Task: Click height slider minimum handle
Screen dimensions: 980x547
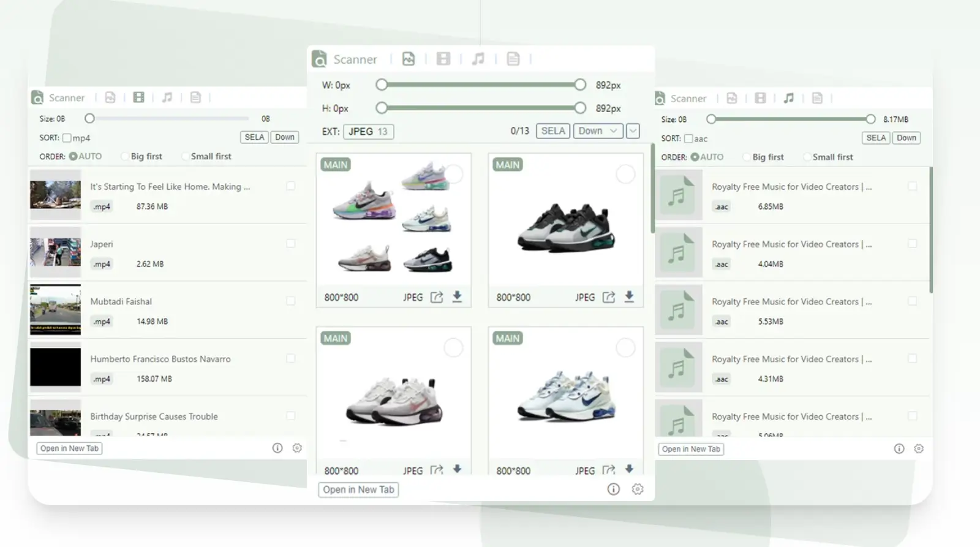Action: pyautogui.click(x=382, y=108)
